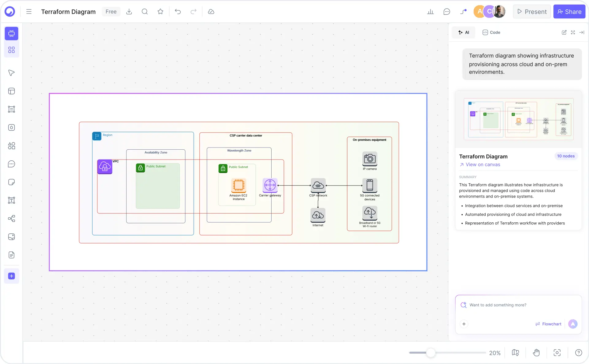Screen dimensions: 589x364
Task: Star the Terraform Diagram file
Action: (x=160, y=12)
